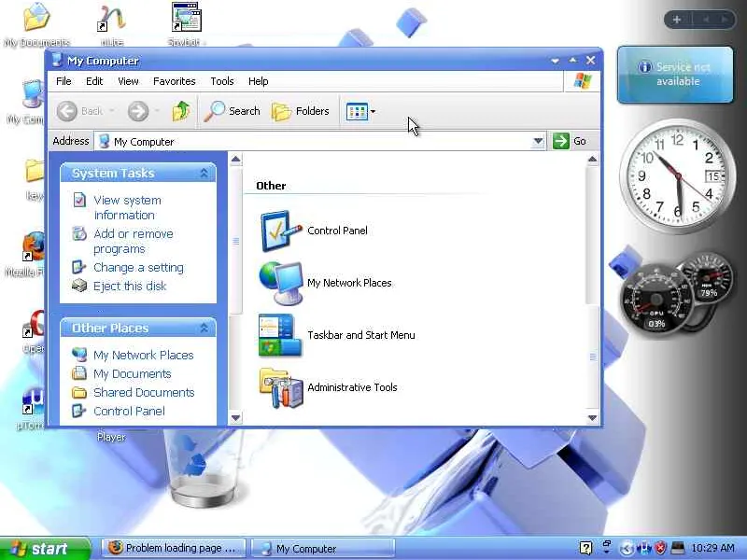Viewport: 747px width, 560px height.
Task: Click Eject this disk link
Action: pyautogui.click(x=130, y=287)
